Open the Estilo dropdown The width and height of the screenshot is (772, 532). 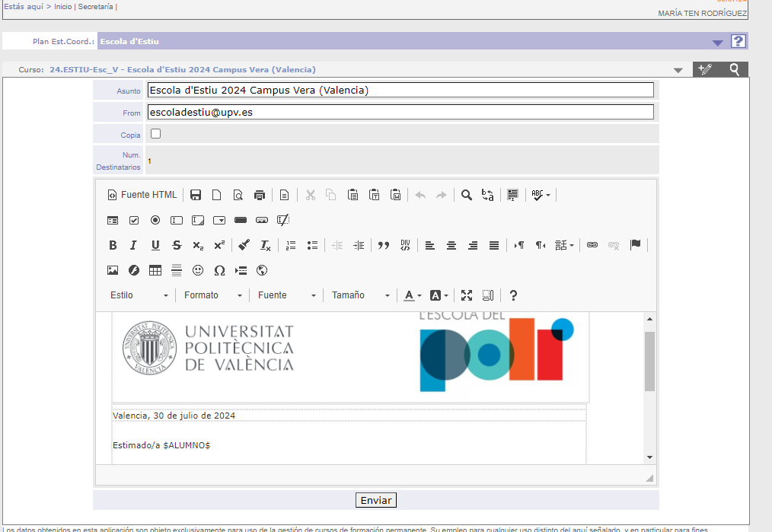[139, 295]
